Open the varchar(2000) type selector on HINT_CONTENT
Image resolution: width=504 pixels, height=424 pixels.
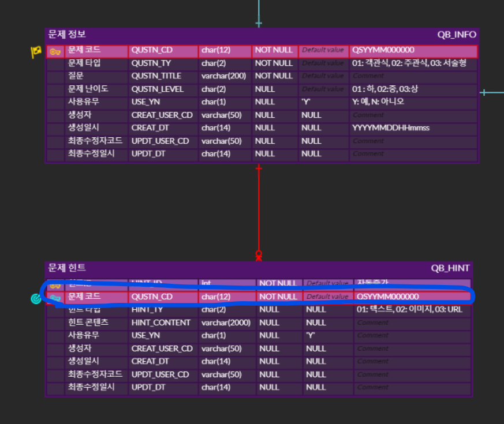[224, 322]
